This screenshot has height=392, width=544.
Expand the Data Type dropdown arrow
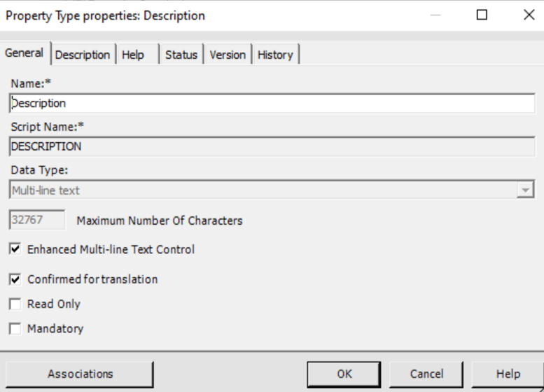pyautogui.click(x=525, y=190)
